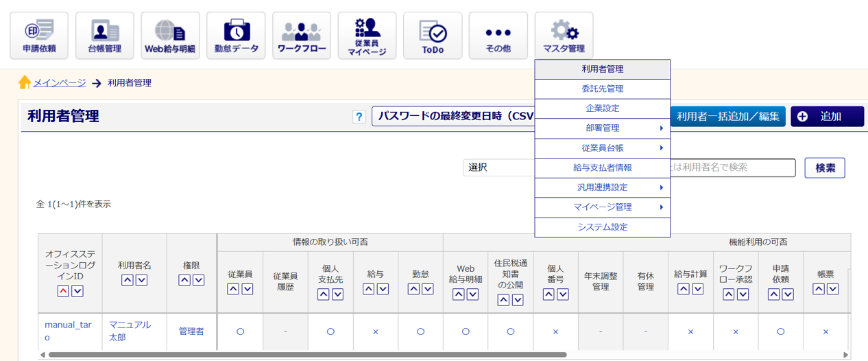Expand the 部署管理 submenu

click(602, 128)
